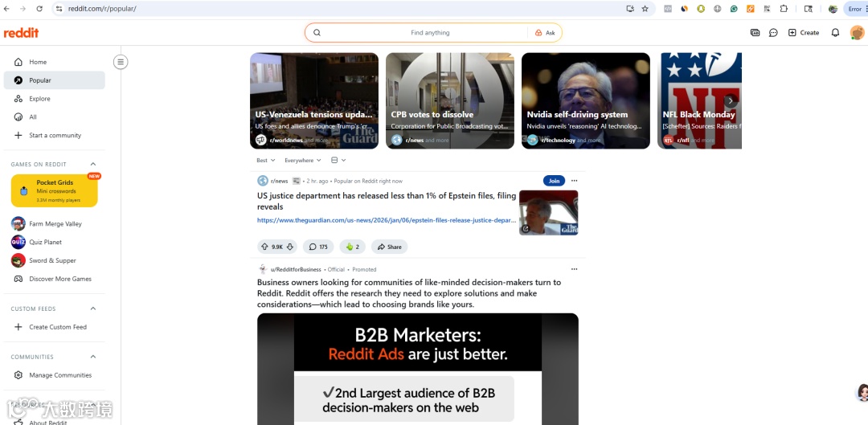The image size is (868, 425).
Task: Click the Find anything search field
Action: [x=430, y=33]
